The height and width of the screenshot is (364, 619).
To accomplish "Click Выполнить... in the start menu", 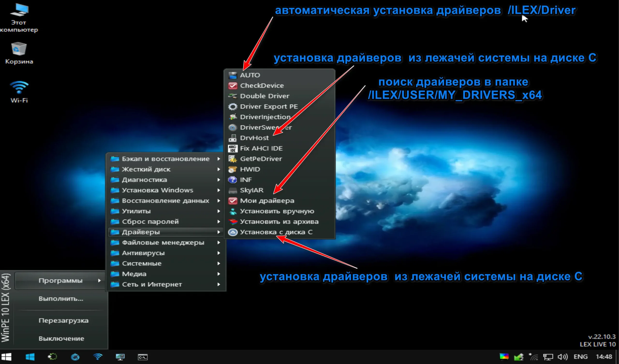I will click(61, 299).
